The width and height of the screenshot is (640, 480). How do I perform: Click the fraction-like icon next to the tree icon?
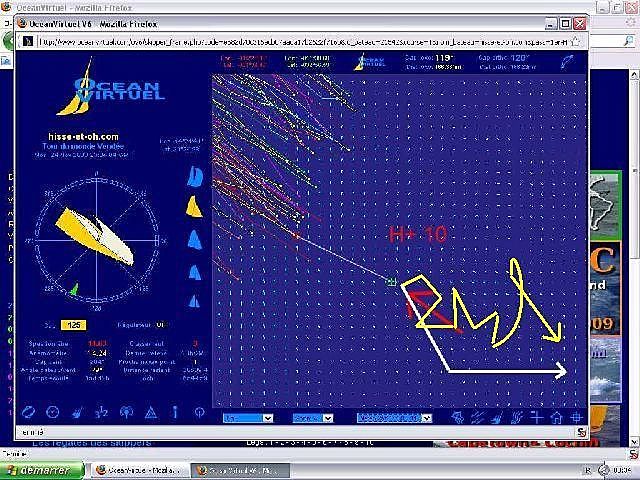coord(101,413)
